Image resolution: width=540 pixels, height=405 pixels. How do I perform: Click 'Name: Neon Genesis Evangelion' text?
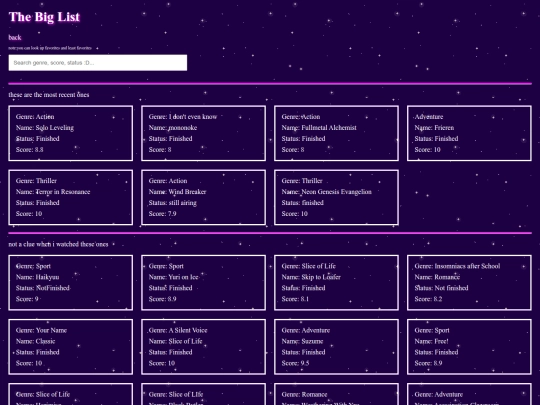[326, 192]
